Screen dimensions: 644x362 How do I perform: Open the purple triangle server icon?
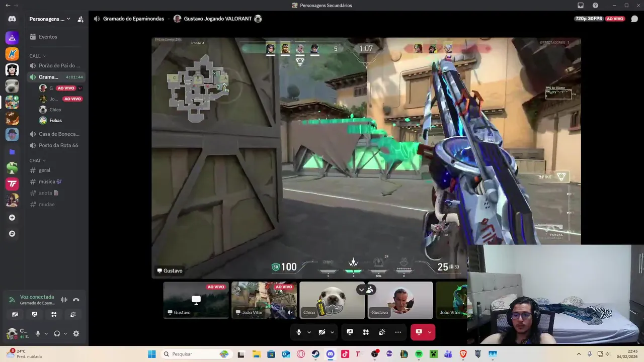(x=12, y=38)
